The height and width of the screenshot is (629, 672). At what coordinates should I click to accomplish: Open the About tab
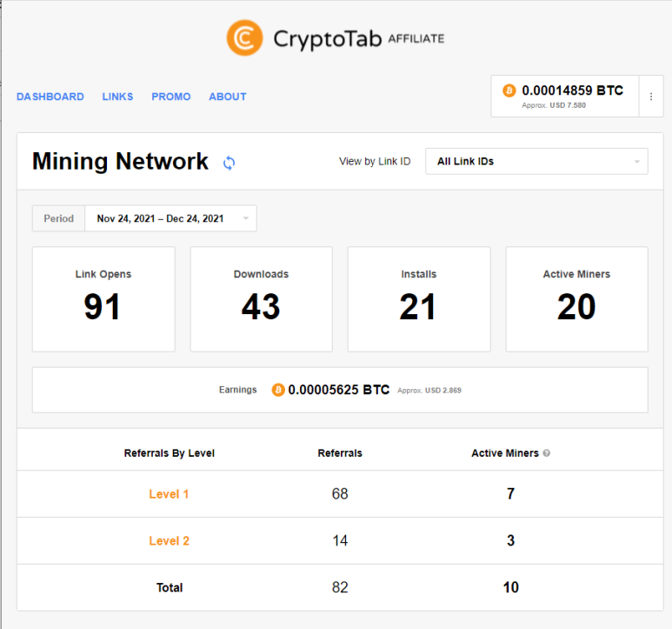228,97
